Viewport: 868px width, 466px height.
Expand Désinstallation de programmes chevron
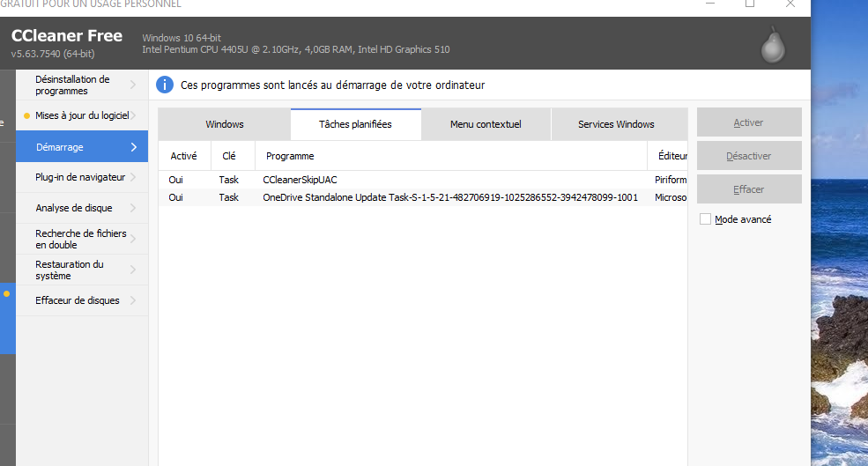click(x=133, y=85)
